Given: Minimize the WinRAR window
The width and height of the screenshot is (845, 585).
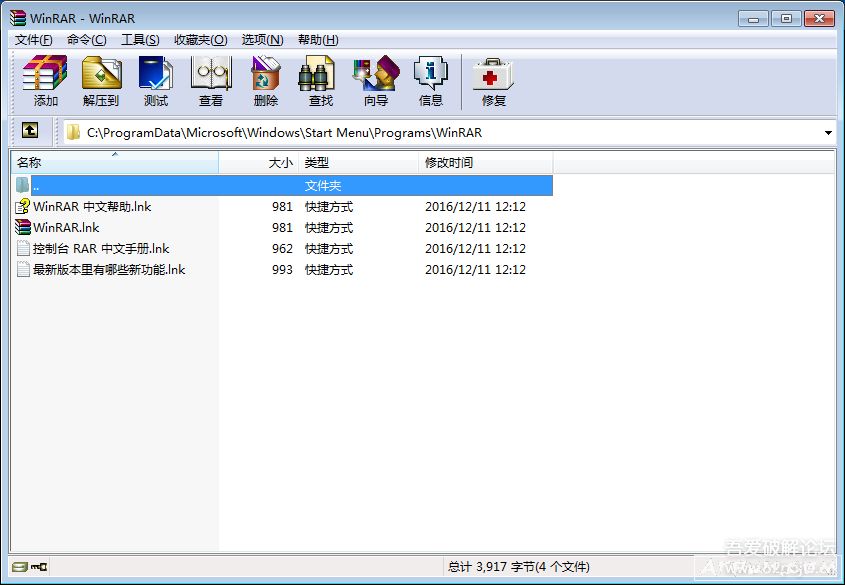Looking at the screenshot, I should (753, 19).
